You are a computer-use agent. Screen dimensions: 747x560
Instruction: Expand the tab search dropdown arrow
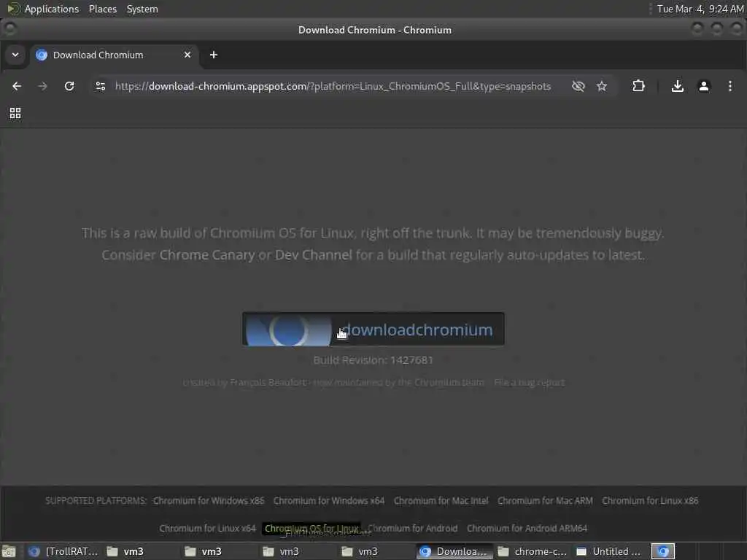click(x=15, y=55)
